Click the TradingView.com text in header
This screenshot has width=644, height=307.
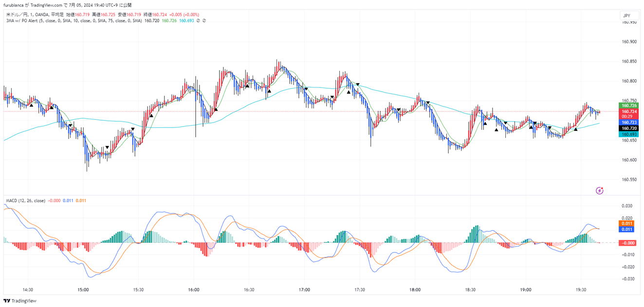point(47,5)
